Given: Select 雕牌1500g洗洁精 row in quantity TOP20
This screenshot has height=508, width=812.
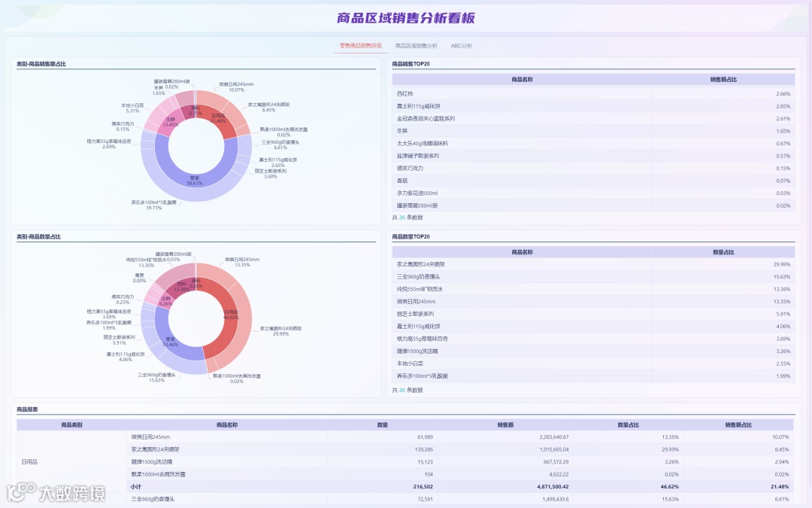Looking at the screenshot, I should (593, 351).
